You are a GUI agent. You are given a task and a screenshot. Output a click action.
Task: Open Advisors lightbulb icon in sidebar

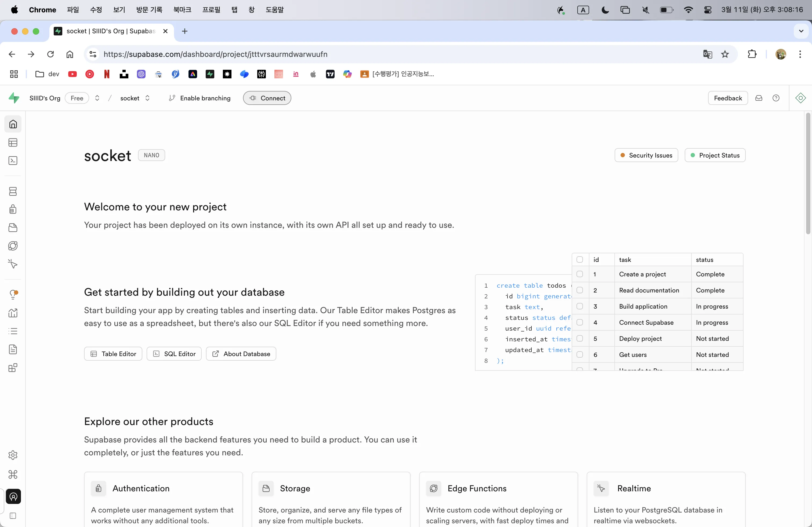pyautogui.click(x=13, y=295)
